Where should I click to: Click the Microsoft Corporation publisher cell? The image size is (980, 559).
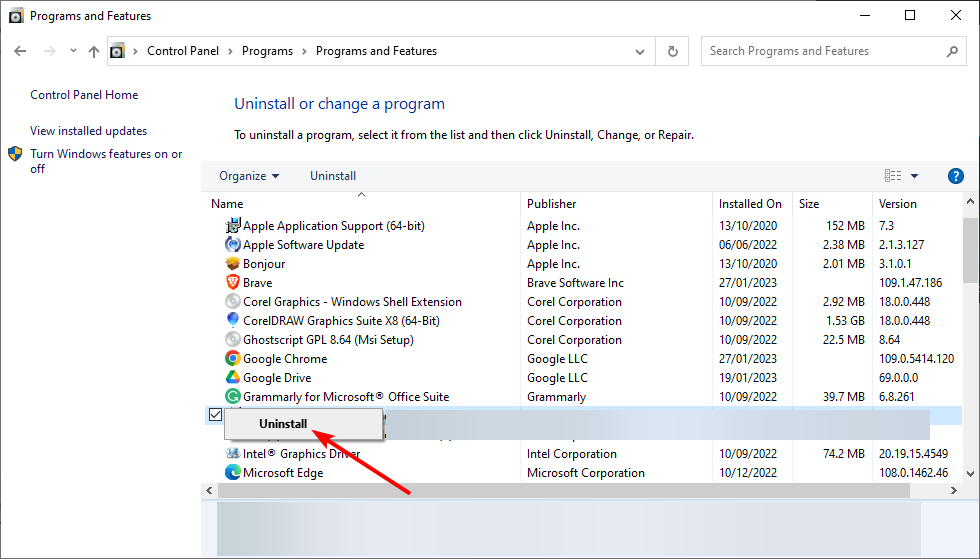[586, 473]
